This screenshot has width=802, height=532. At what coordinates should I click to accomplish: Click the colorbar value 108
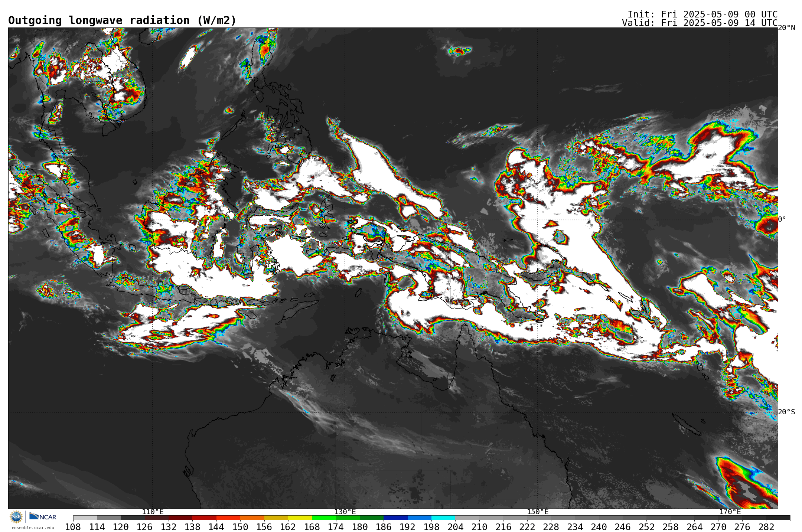73,527
